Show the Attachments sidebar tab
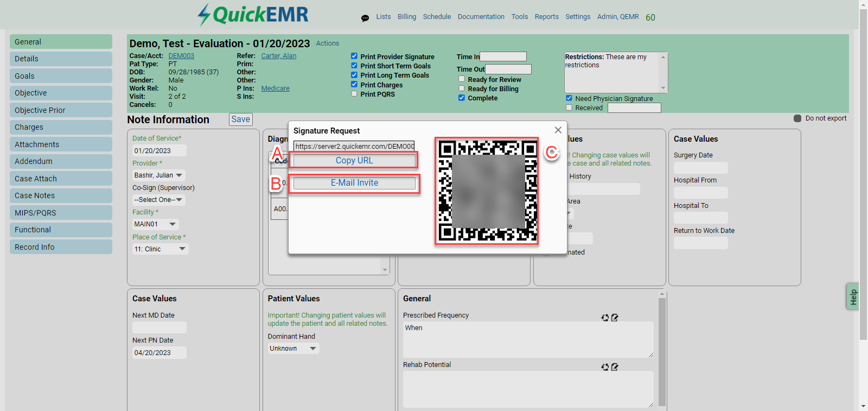 (61, 144)
